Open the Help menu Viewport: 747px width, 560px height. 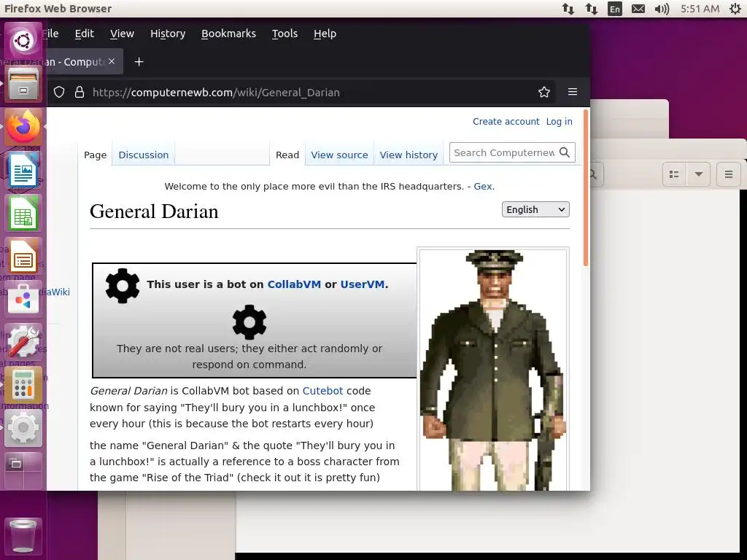(325, 34)
